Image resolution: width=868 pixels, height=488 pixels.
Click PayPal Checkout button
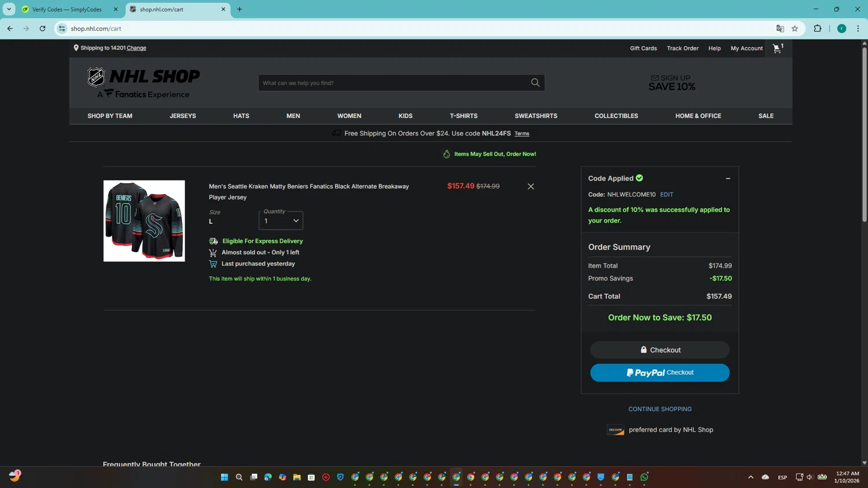tap(660, 372)
